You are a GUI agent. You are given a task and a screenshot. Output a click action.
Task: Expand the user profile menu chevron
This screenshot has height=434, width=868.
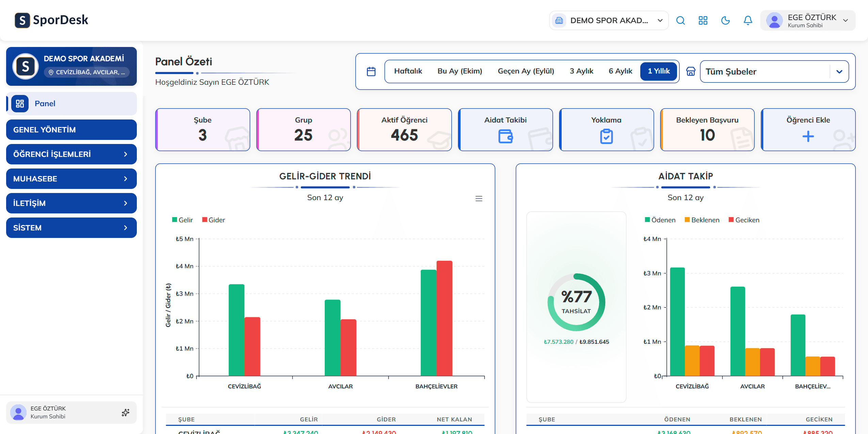846,20
